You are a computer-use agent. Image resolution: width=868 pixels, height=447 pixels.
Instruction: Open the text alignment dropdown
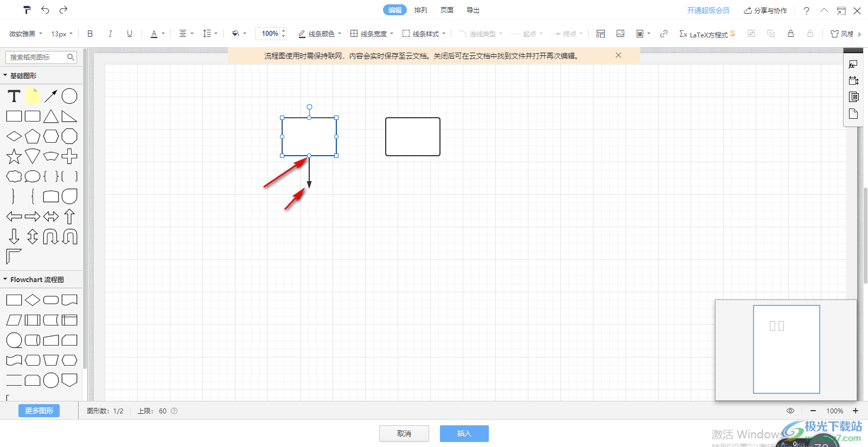[186, 34]
